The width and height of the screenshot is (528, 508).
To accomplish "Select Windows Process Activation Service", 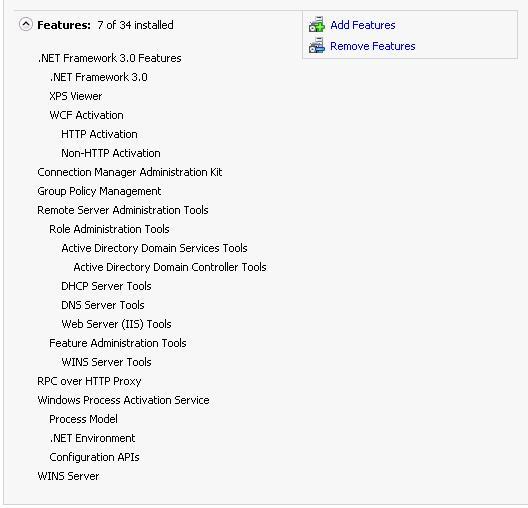I will (x=124, y=400).
